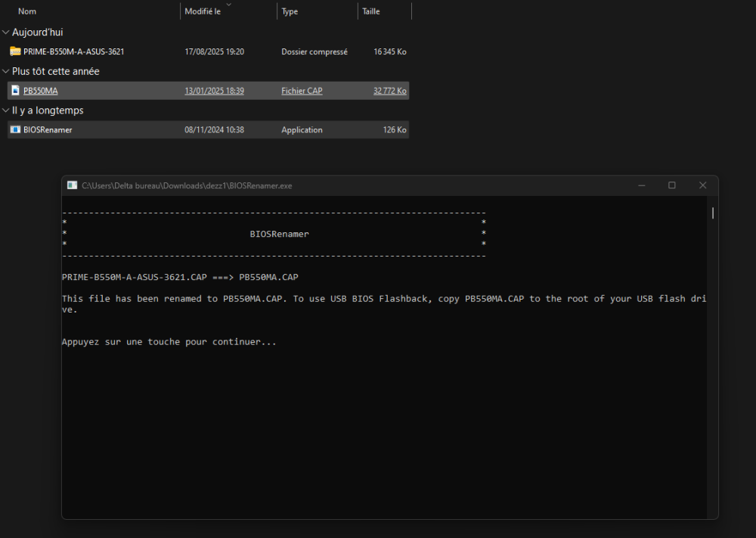Sort files by the Nom column
The height and width of the screenshot is (538, 756).
pos(27,12)
